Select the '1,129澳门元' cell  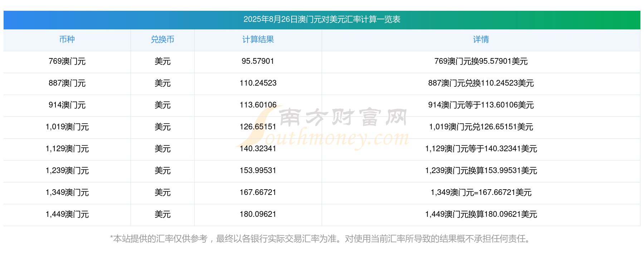click(67, 149)
